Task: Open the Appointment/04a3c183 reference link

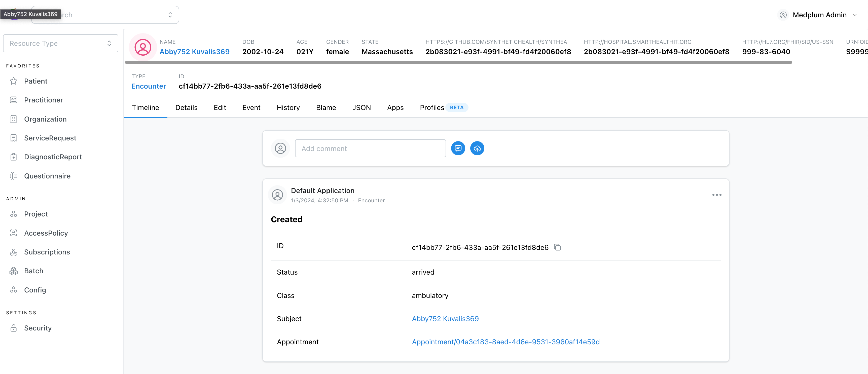Action: 506,342
